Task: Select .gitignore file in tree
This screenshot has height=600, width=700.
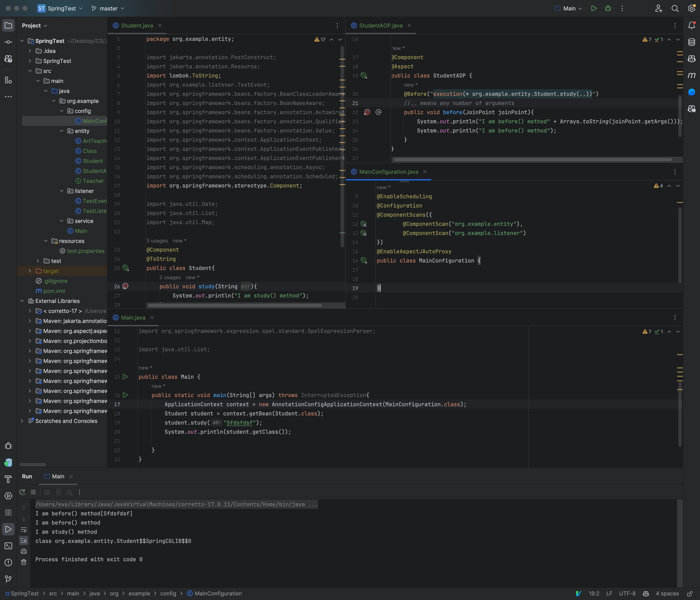Action: click(52, 281)
